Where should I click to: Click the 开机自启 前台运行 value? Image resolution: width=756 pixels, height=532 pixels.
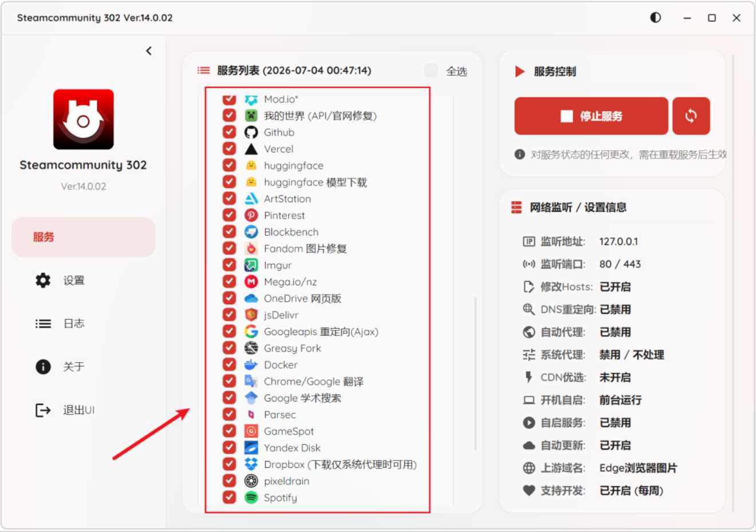point(620,400)
